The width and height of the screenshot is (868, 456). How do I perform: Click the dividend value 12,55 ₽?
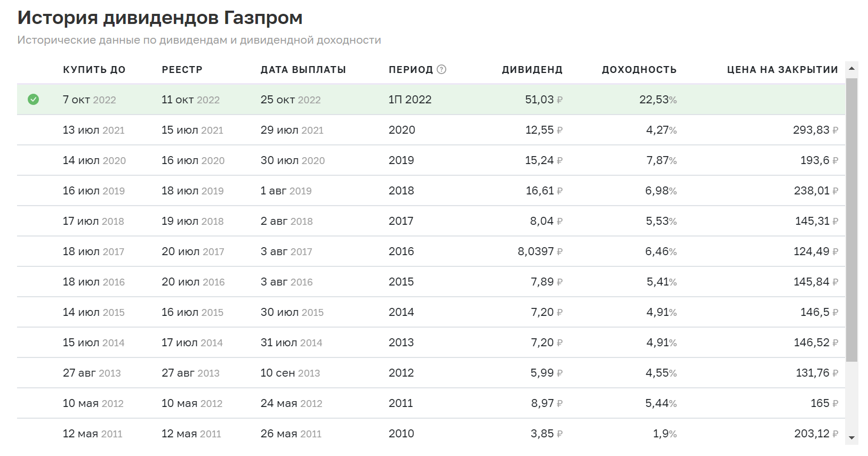pos(544,130)
